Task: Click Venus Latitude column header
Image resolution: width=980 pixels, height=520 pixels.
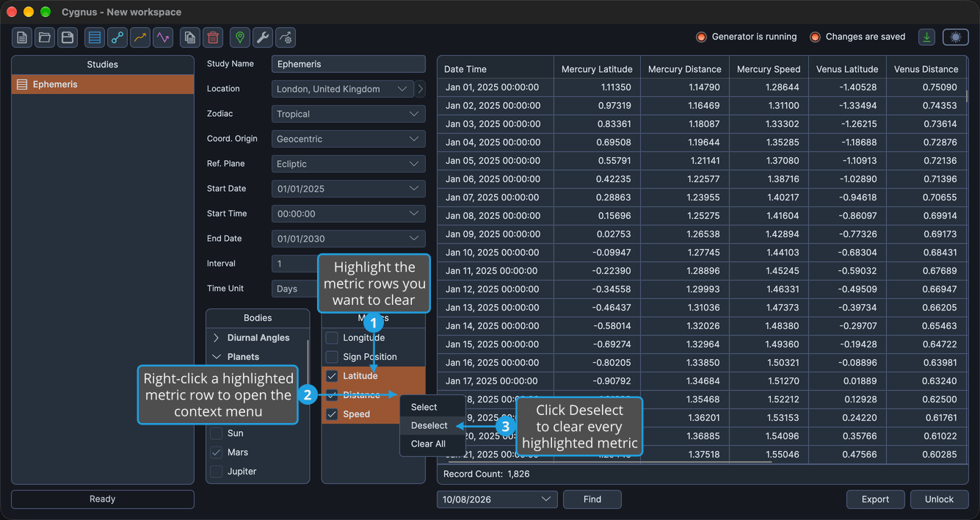Action: 847,69
